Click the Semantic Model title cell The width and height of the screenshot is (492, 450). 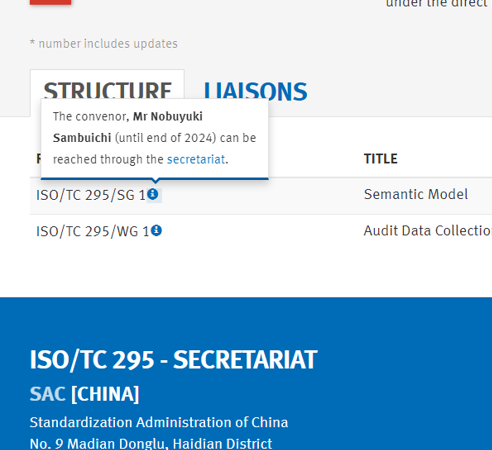tap(416, 194)
